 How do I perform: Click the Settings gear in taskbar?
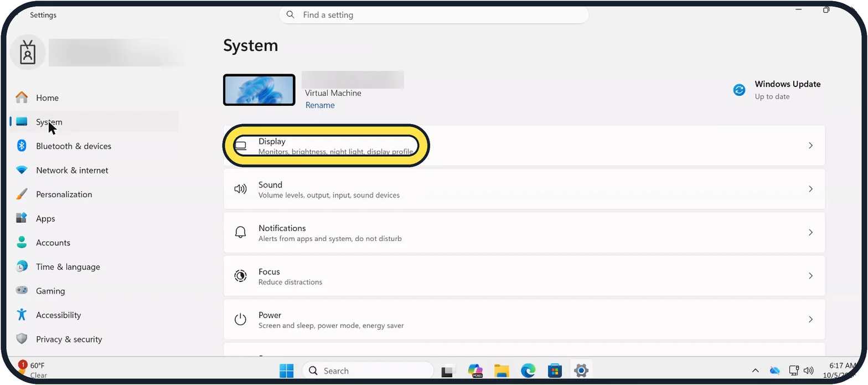581,371
